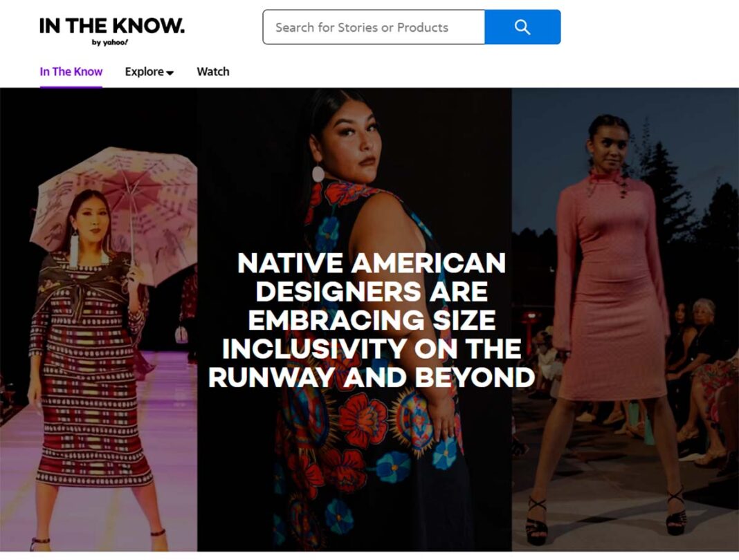The image size is (739, 560).
Task: Select the center photo of floral dress model
Action: pos(354,319)
